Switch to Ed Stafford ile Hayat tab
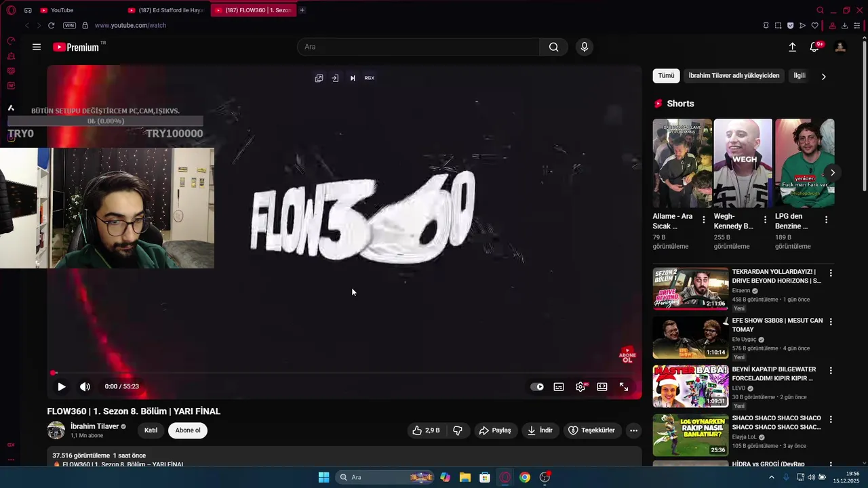Viewport: 868px width, 488px height. pyautogui.click(x=166, y=10)
